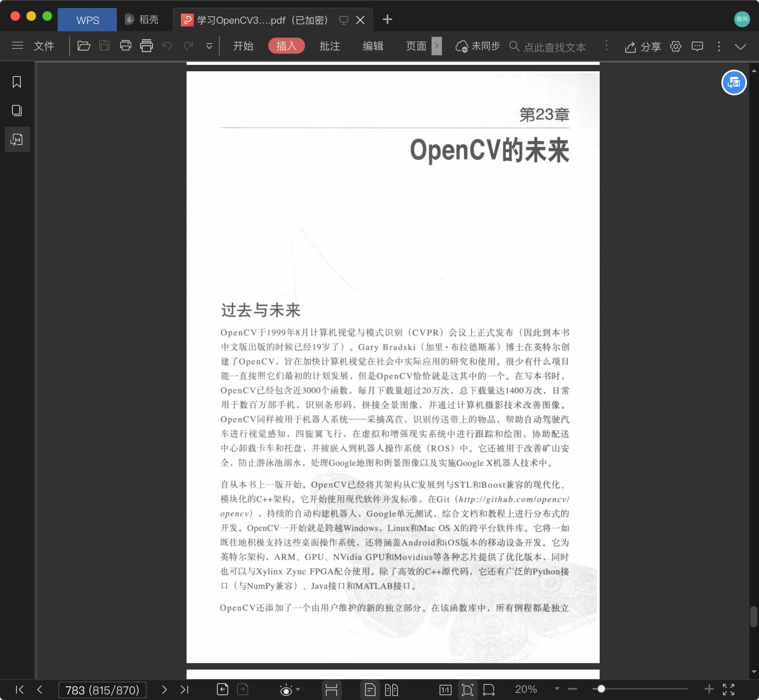Switch to the 编辑 tab
Screen dimensions: 759x700
click(373, 46)
